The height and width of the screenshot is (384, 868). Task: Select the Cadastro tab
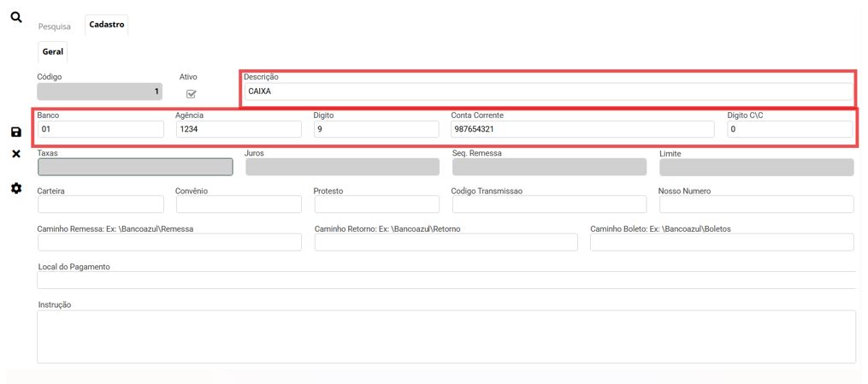[107, 25]
